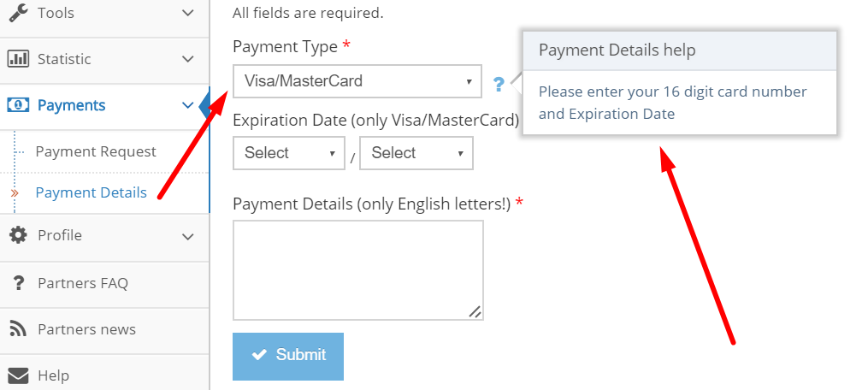Collapse the Payments menu chevron
This screenshot has height=390, width=868.
pos(189,105)
